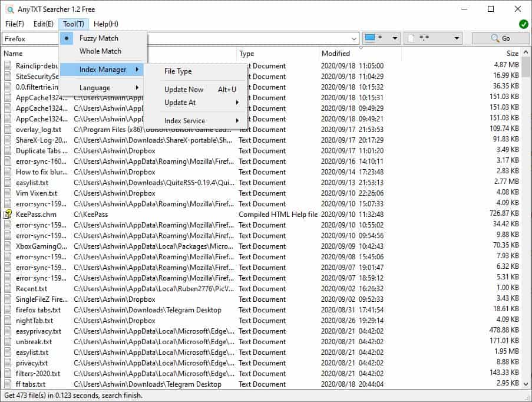Click the AnyTXT Searcher title bar app icon

pyautogui.click(x=10, y=9)
